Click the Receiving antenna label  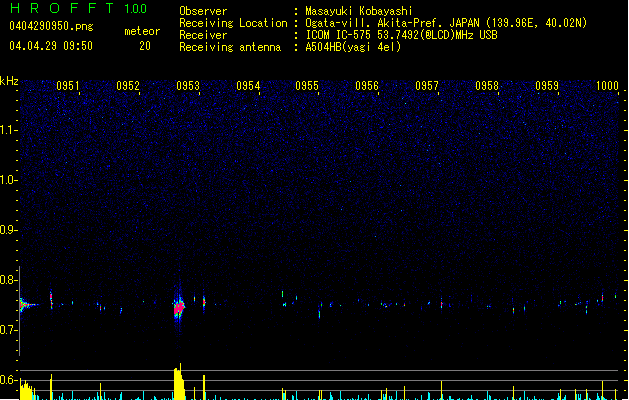tap(230, 47)
